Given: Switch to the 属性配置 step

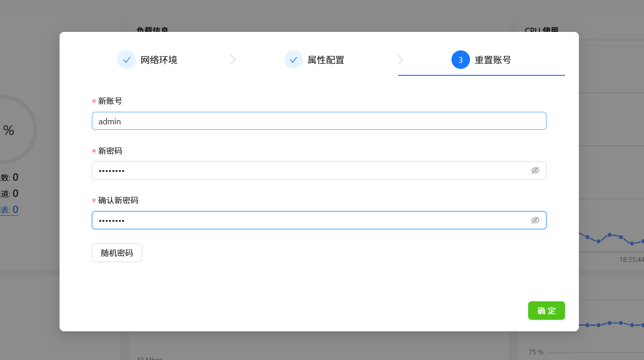Looking at the screenshot, I should (326, 60).
